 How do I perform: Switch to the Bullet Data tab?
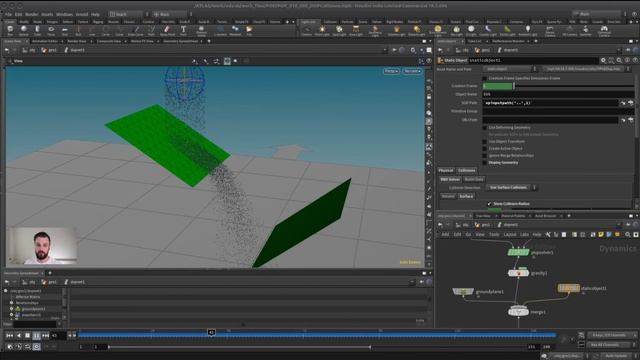(474, 180)
